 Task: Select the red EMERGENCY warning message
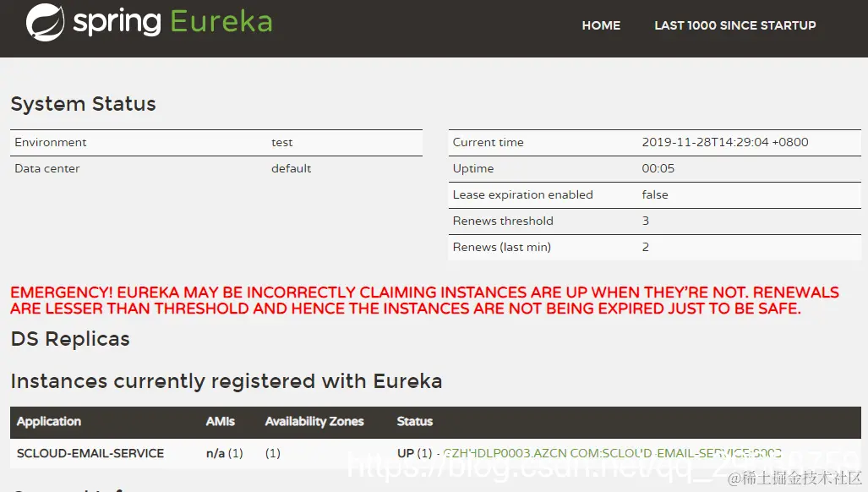click(424, 300)
